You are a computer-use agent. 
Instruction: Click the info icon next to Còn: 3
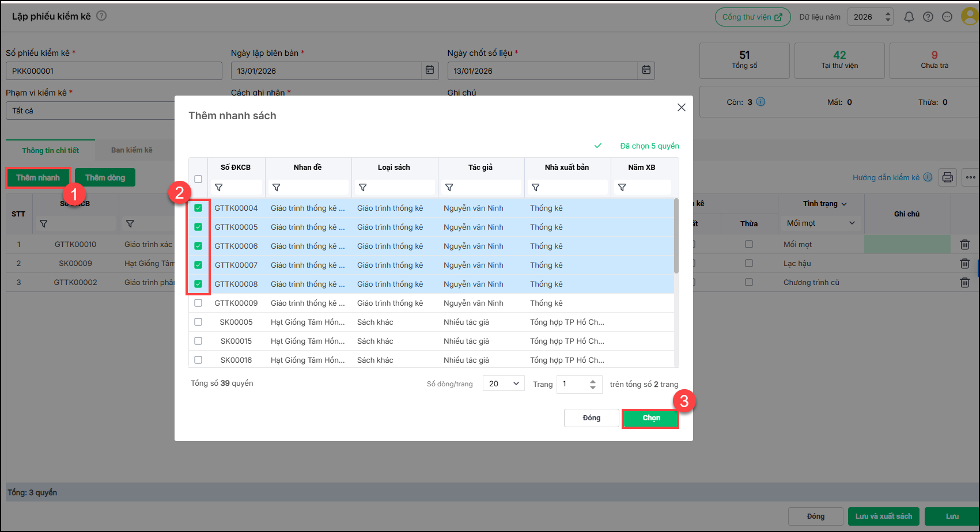click(x=760, y=102)
